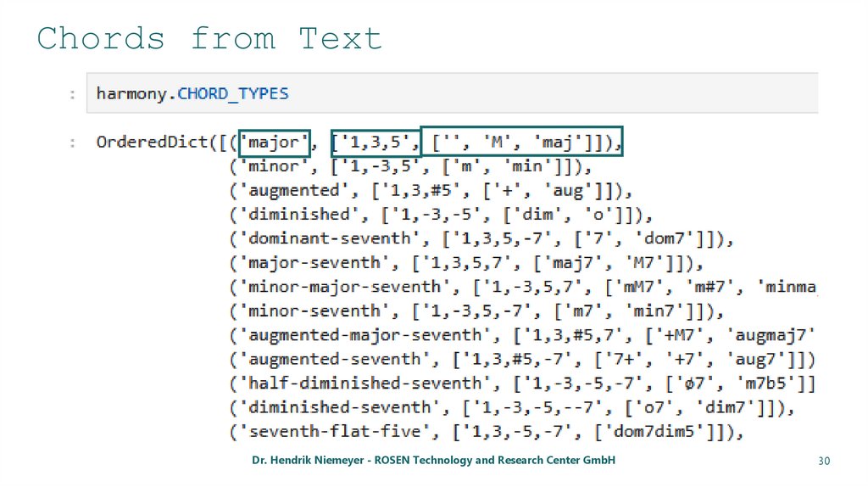Click the OrderedDict text in the output
The width and height of the screenshot is (868, 487).
[152, 142]
